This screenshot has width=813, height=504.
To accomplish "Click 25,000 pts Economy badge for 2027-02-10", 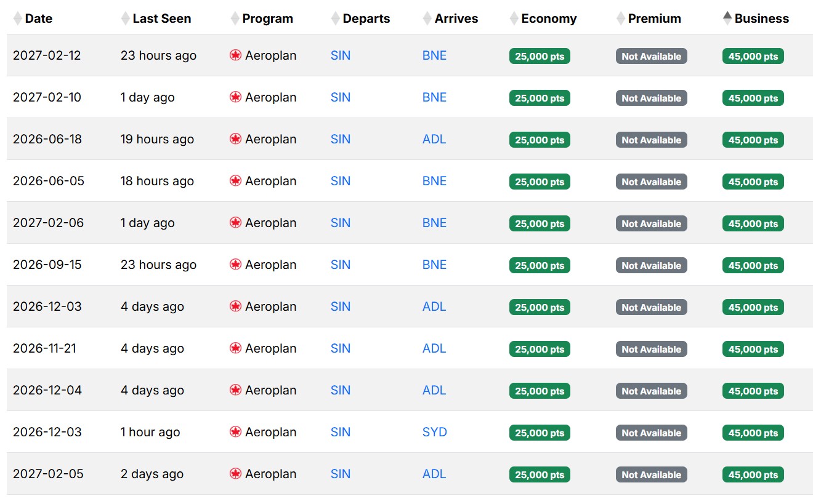I will click(x=540, y=98).
